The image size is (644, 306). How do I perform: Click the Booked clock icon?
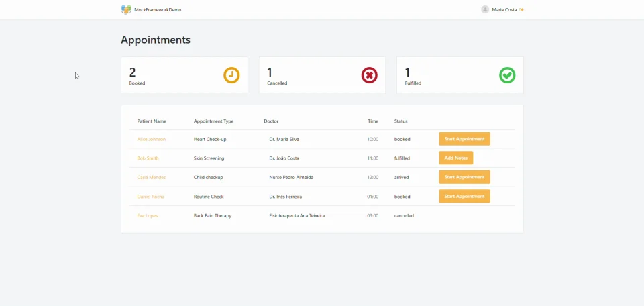pos(231,75)
